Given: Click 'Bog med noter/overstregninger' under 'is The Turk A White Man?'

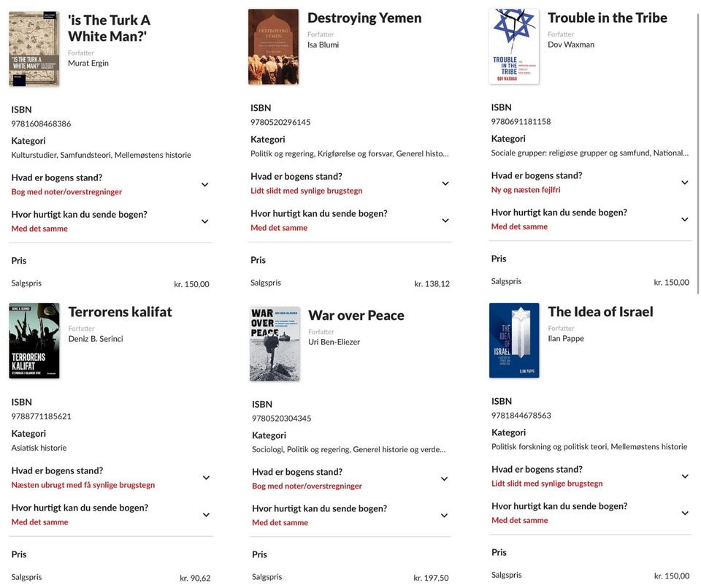Looking at the screenshot, I should pos(66,192).
